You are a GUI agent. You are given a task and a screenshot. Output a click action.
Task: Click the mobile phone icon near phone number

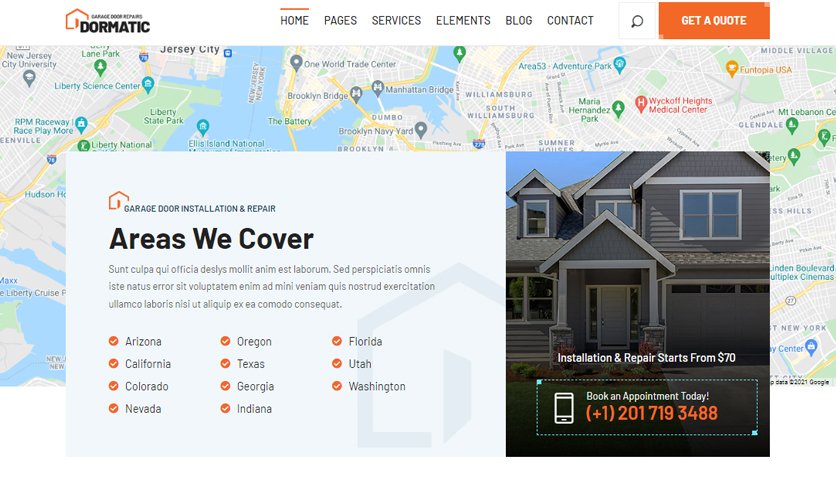[x=564, y=408]
